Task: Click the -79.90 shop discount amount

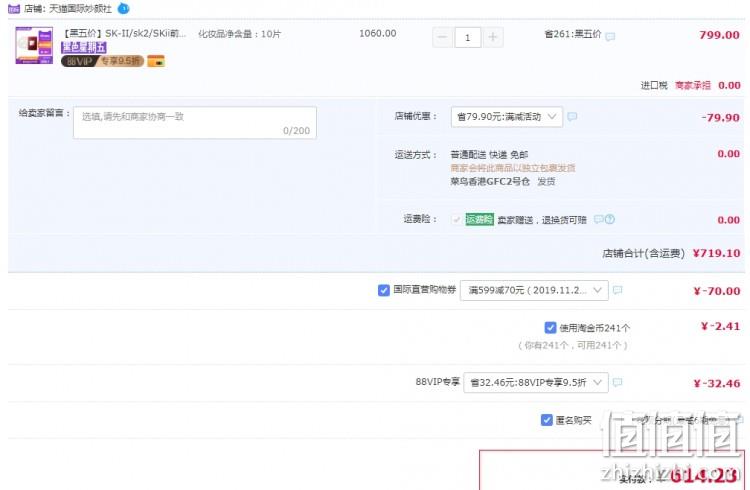Action: coord(720,118)
